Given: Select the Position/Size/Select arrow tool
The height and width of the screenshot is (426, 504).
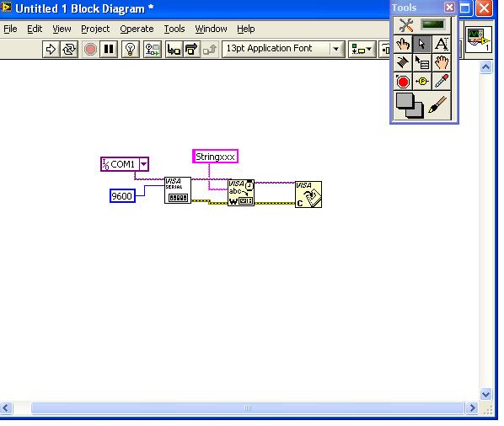Looking at the screenshot, I should [x=422, y=44].
